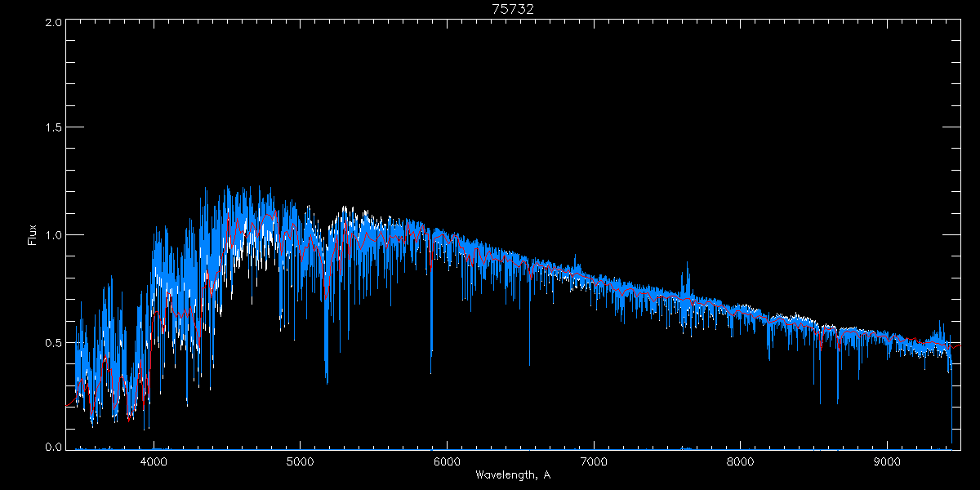980x490 pixels.
Task: Select the 8000 x-axis tick label
Action: (x=741, y=460)
